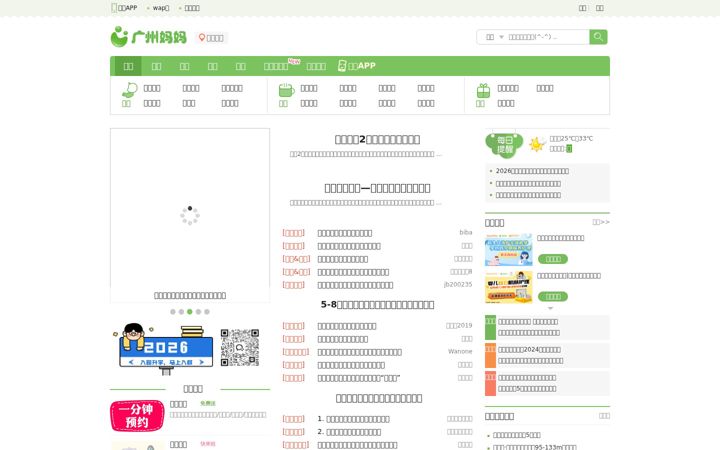Click the green cup category icon
Screen dimensions: 720x450
(286, 90)
